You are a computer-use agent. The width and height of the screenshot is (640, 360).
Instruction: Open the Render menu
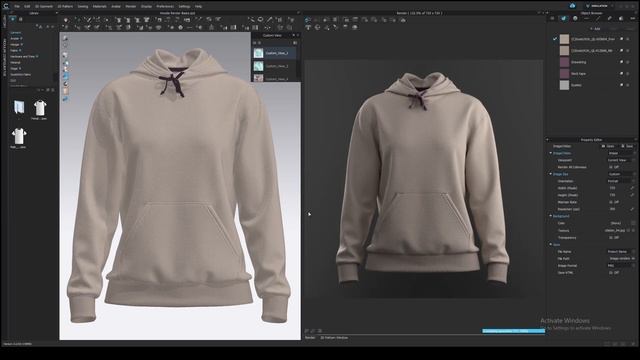point(131,6)
